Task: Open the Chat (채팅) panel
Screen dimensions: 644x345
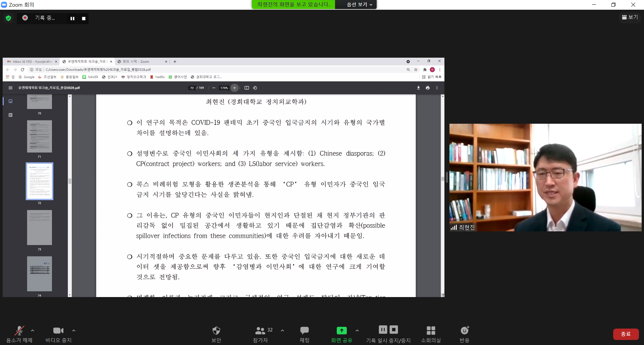Action: coord(304,331)
